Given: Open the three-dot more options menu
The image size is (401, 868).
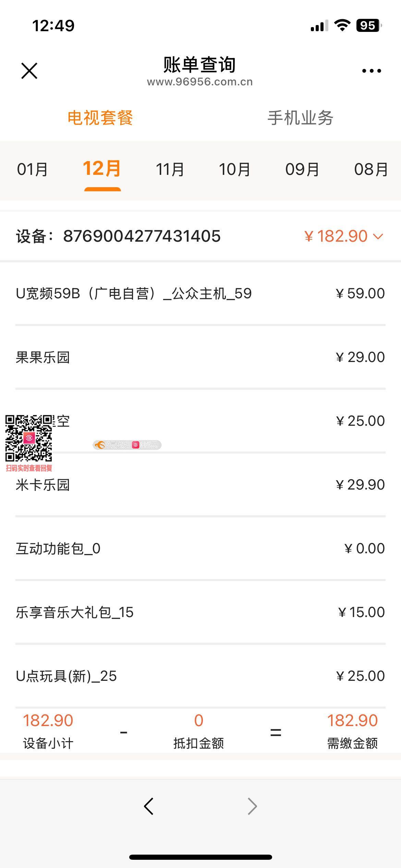Looking at the screenshot, I should point(372,71).
